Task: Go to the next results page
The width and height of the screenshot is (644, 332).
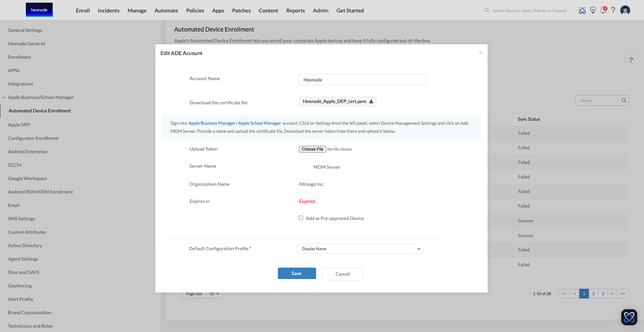Action: point(612,294)
